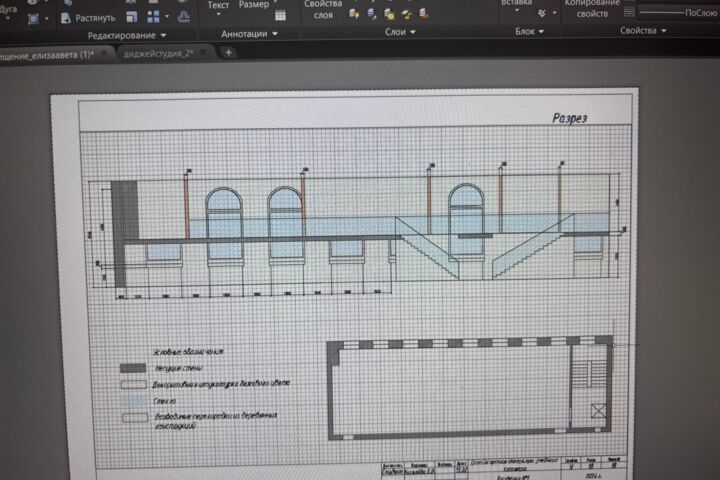Screen dimensions: 720x480
Task: Click Копирование свойств match properties
Action: click(592, 8)
